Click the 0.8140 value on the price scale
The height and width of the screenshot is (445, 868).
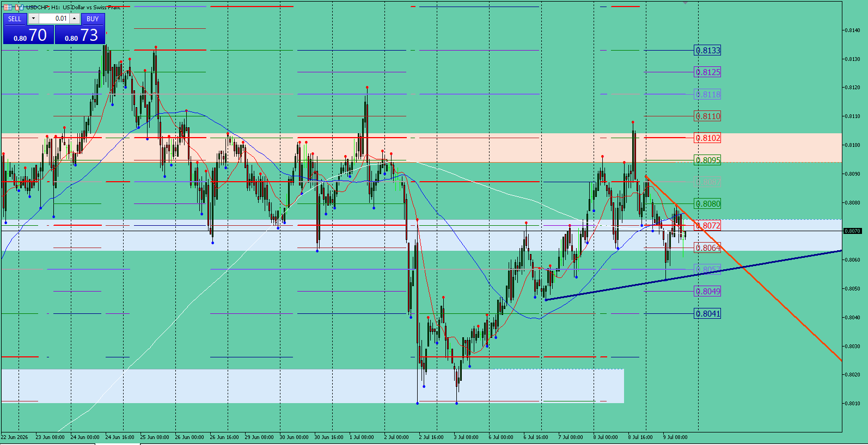852,30
